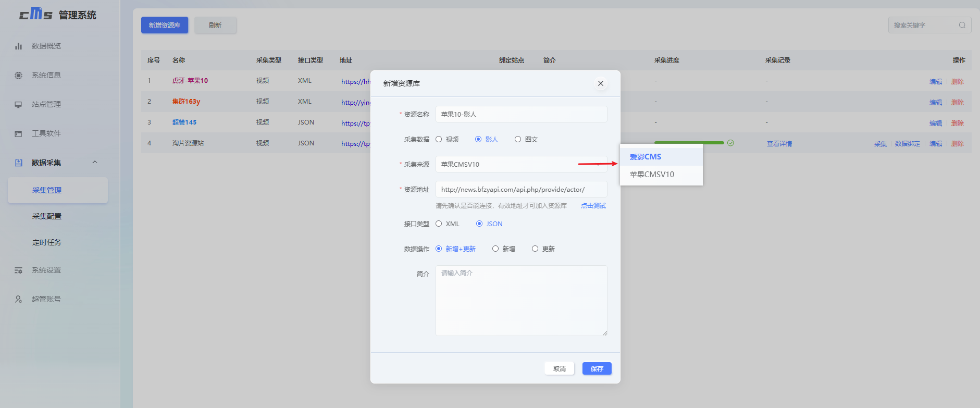Choose JSON interface type
The height and width of the screenshot is (408, 980).
(479, 224)
